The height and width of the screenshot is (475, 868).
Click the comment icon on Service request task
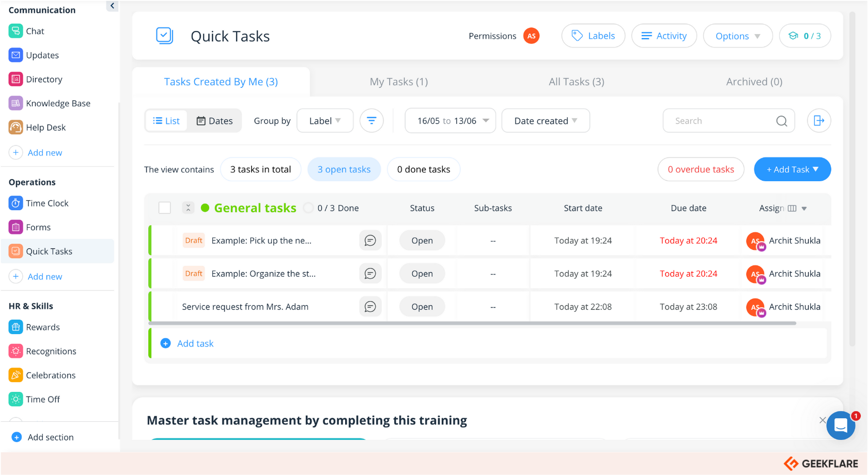coord(370,306)
